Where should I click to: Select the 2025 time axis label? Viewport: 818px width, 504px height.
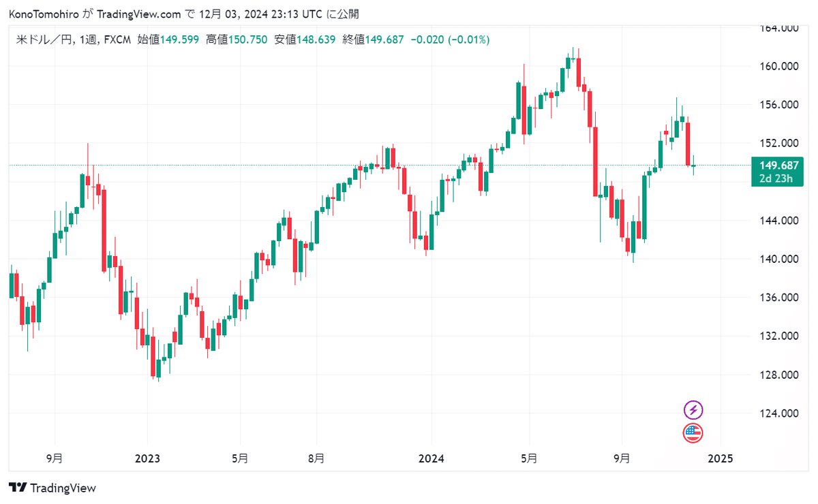pyautogui.click(x=721, y=458)
